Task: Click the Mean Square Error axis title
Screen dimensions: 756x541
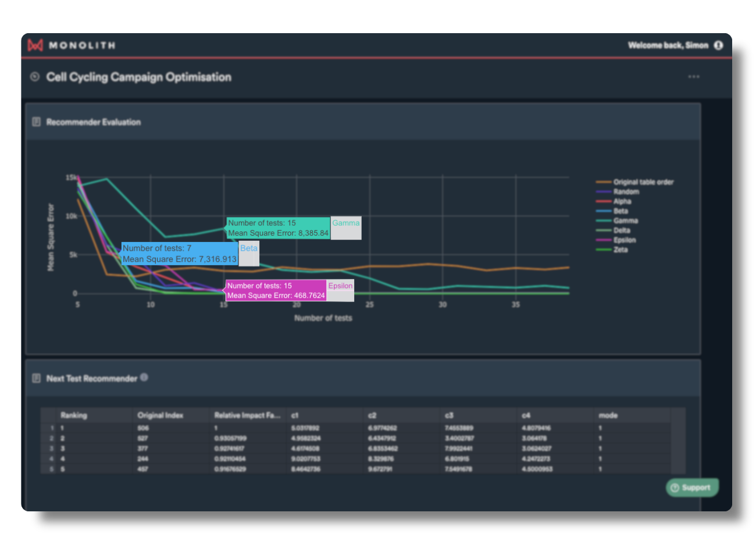Action: (x=51, y=237)
